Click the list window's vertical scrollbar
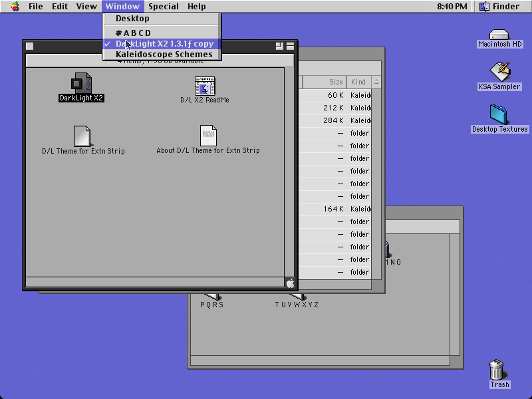 point(376,184)
